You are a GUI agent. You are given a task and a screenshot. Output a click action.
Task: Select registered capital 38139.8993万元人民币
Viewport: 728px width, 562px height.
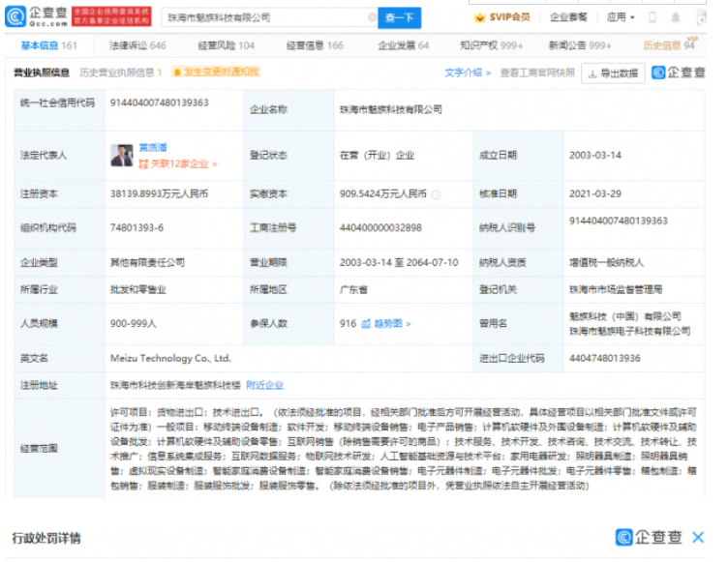click(x=159, y=194)
